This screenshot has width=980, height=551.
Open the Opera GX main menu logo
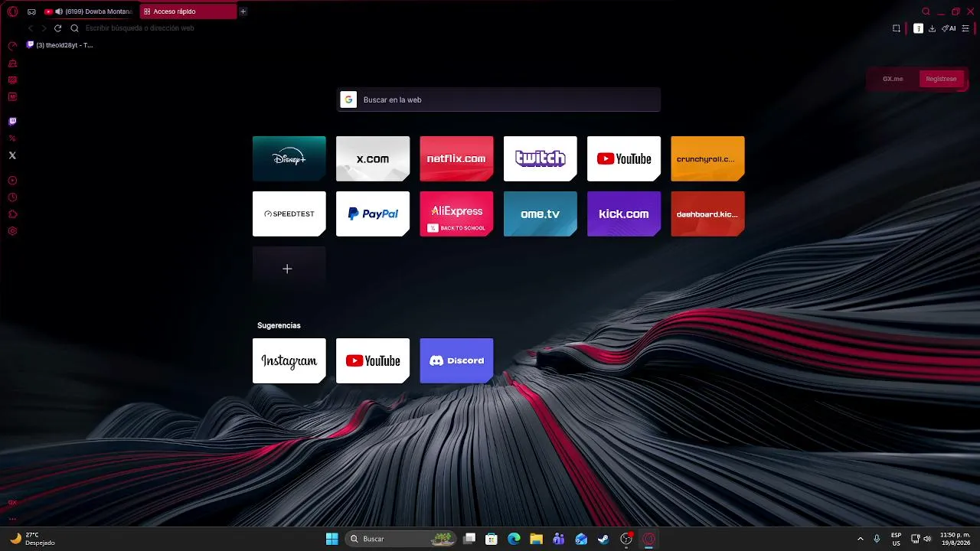12,11
